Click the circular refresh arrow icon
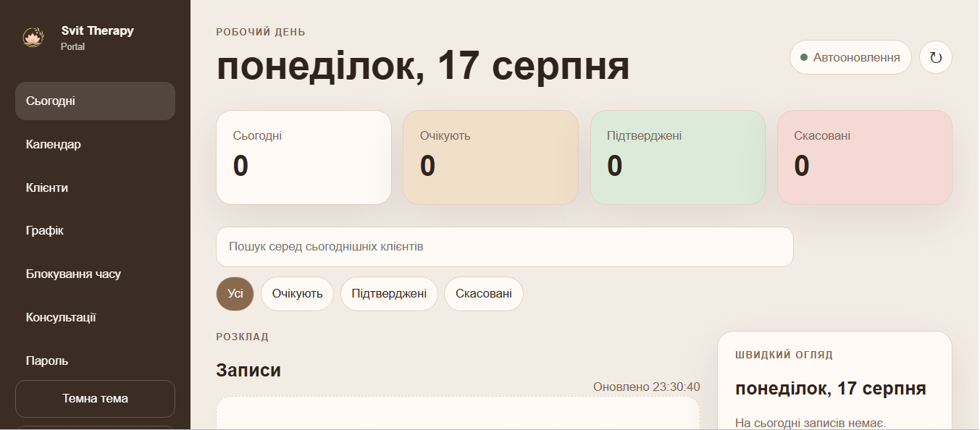 tap(936, 57)
